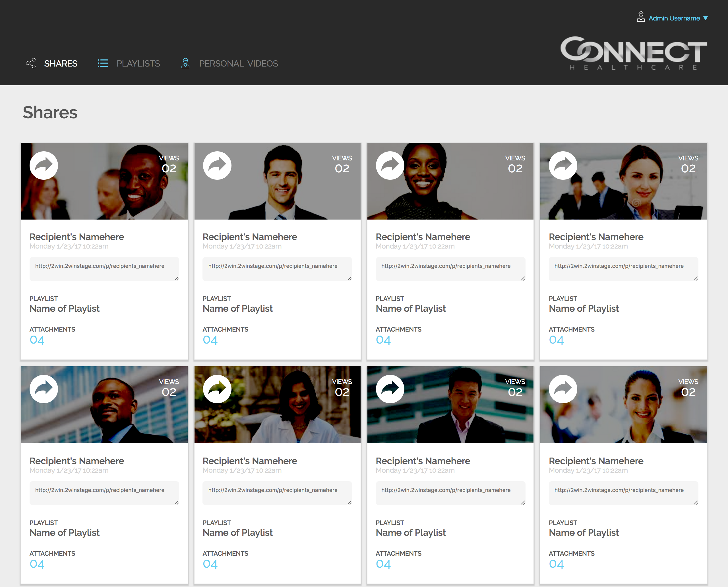
Task: Click Connect Healthcare logo
Action: 633,53
